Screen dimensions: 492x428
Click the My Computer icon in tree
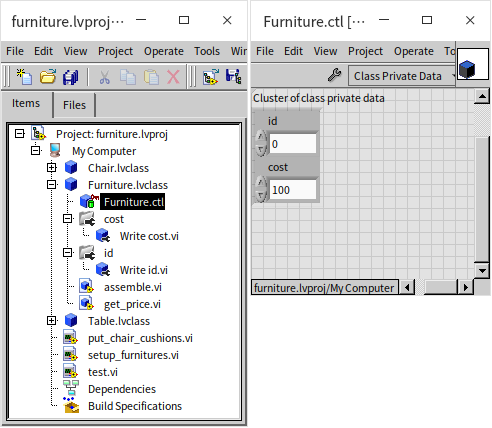[x=55, y=151]
